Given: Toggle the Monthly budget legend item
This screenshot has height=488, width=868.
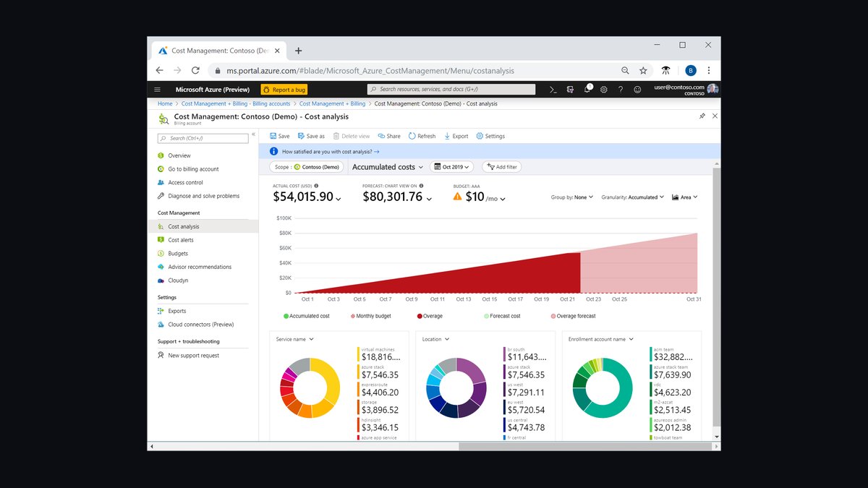Looking at the screenshot, I should [x=370, y=316].
